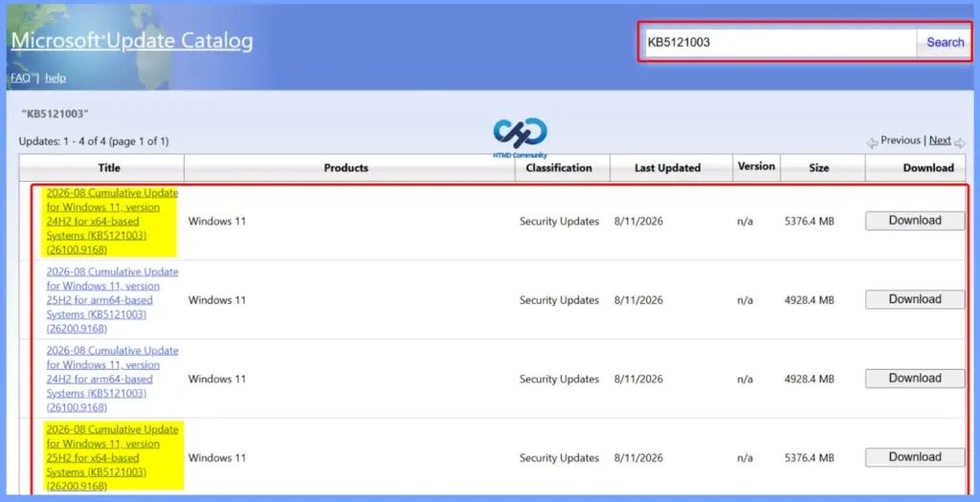Open the 24H2 arm64-based (26100.9168) update link
Image resolution: width=980 pixels, height=502 pixels.
(x=112, y=379)
